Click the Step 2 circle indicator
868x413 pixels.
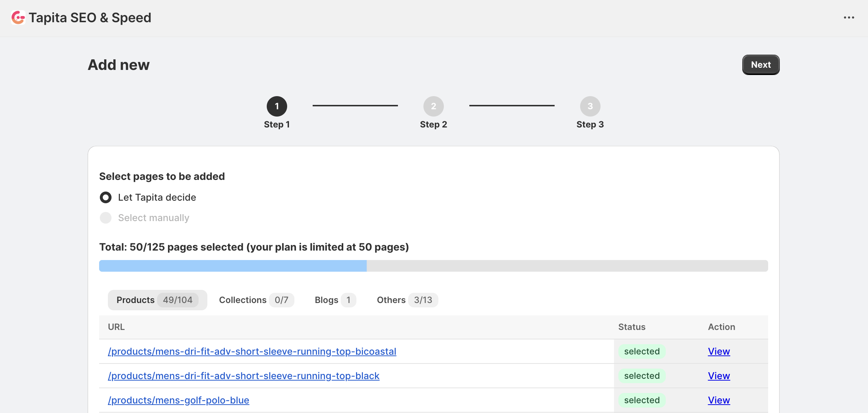coord(433,106)
